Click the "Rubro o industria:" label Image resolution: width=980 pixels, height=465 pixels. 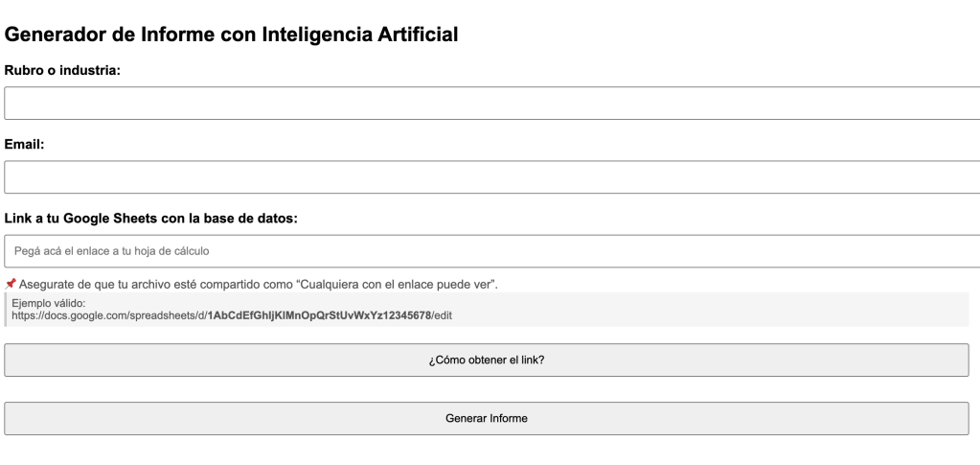[62, 71]
